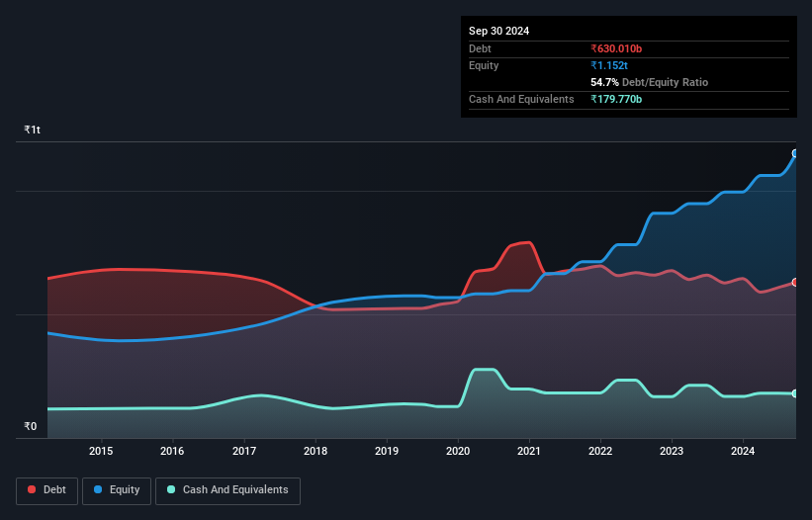Click the 2024 x-axis label
This screenshot has height=520, width=812.
click(x=743, y=451)
